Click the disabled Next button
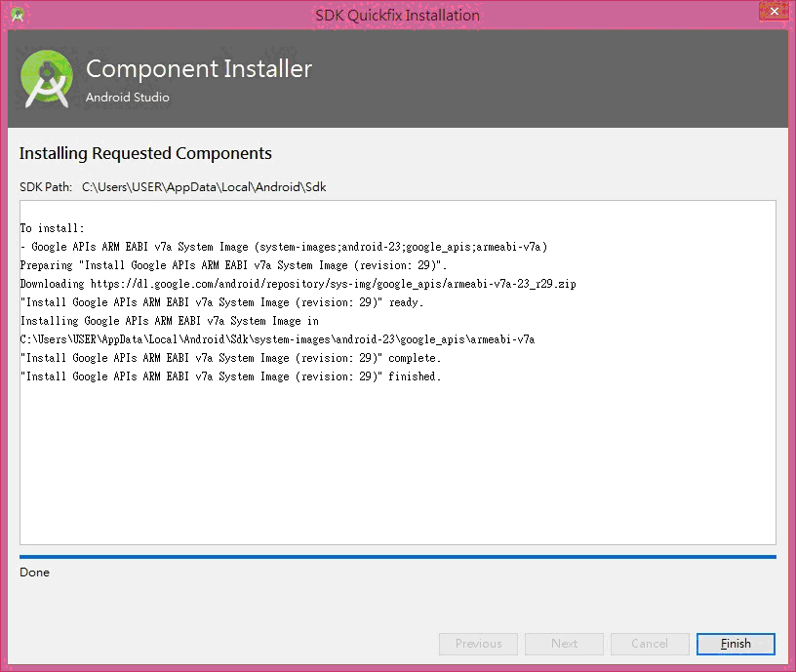The height and width of the screenshot is (672, 796). pos(564,644)
